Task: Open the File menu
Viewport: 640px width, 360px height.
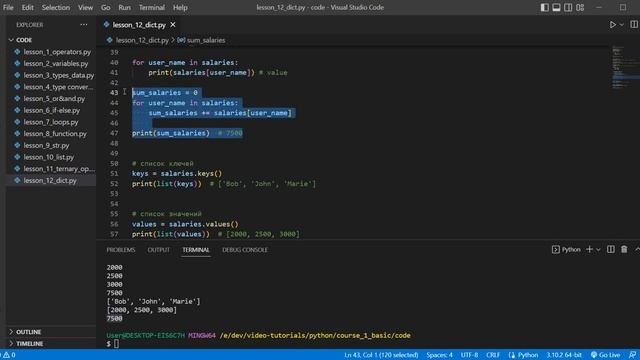Action: point(8,7)
